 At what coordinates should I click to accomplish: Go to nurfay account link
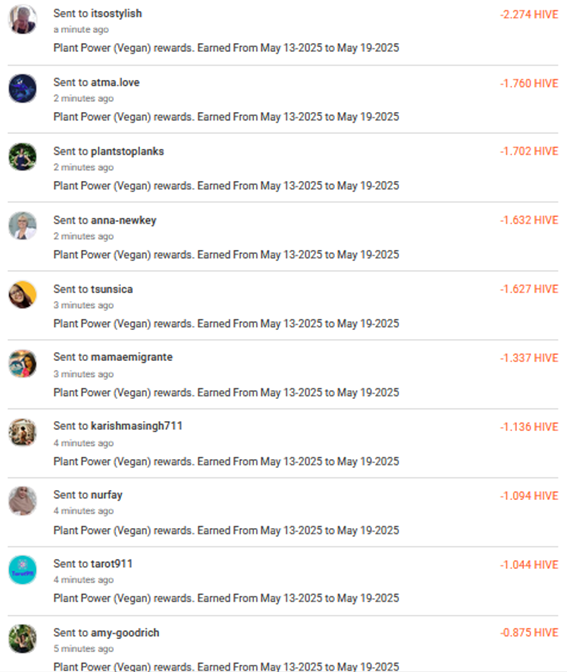click(107, 495)
